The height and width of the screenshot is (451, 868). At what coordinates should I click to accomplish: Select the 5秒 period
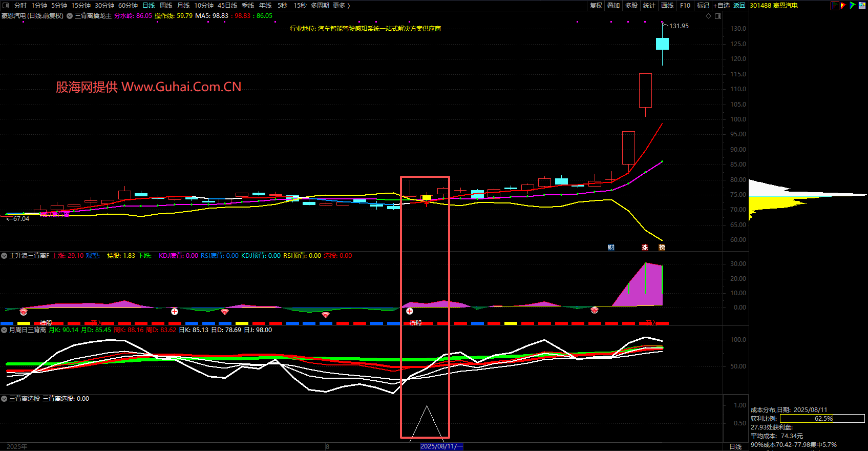click(x=283, y=6)
